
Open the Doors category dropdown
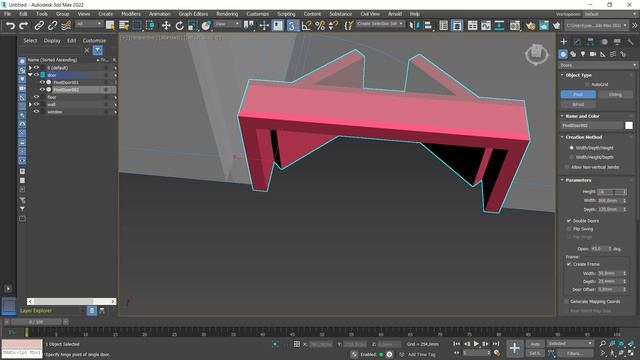tap(597, 65)
